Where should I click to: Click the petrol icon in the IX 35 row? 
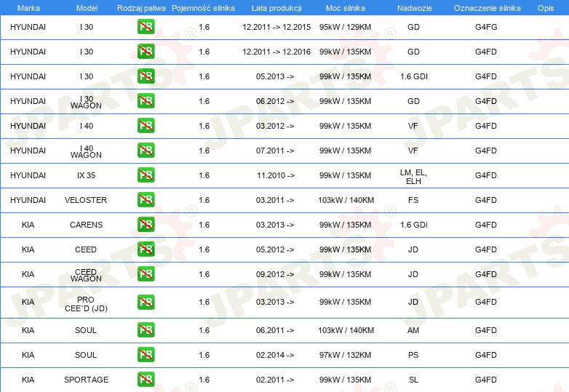tap(146, 175)
